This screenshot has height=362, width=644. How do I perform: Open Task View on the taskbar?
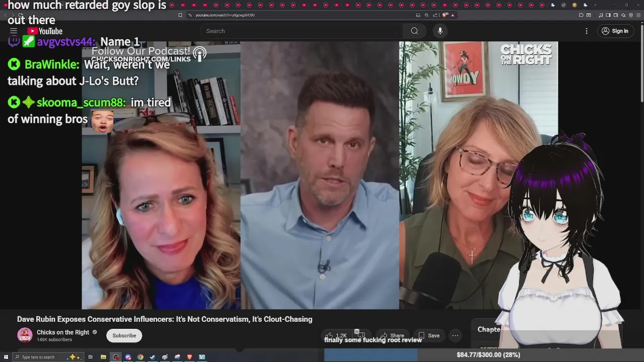91,357
